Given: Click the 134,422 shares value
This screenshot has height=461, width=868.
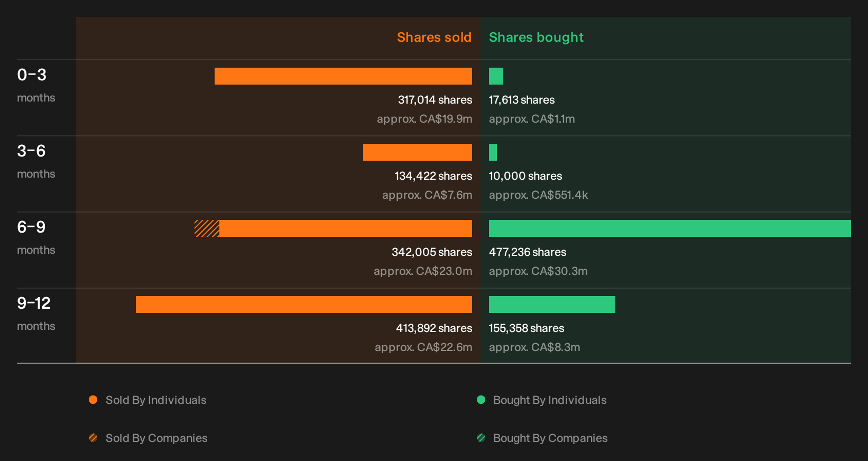Looking at the screenshot, I should click(x=433, y=176).
